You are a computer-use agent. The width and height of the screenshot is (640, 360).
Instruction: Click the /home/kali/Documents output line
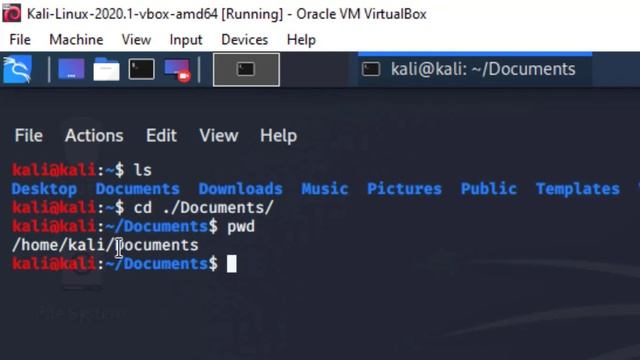[x=105, y=245]
